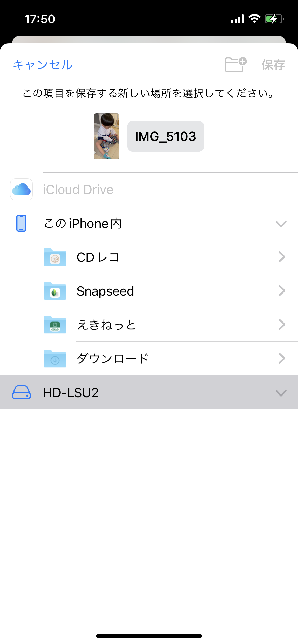This screenshot has width=298, height=644.
Task: Open CDレコ folder via its arrow
Action: coord(282,257)
